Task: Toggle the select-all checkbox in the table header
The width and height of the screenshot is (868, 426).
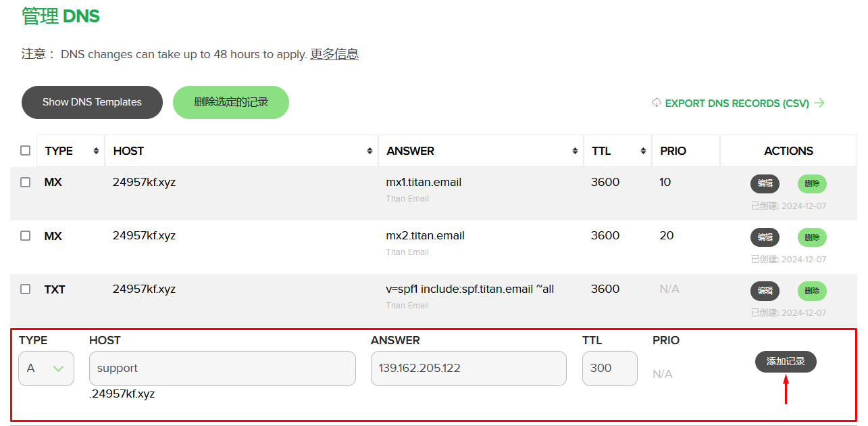Action: 25,150
